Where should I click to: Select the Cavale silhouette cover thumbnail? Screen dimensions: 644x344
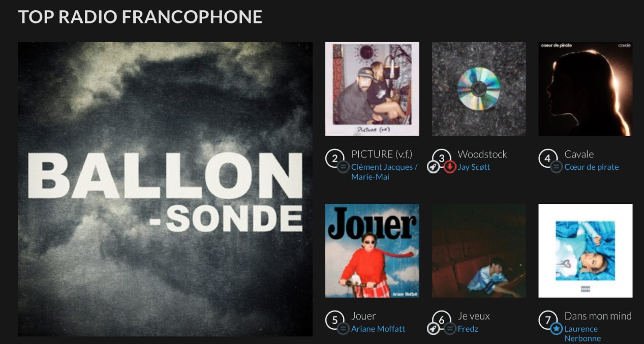pos(585,89)
